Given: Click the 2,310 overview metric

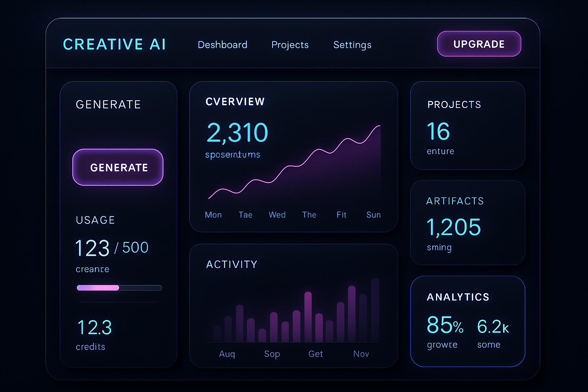Looking at the screenshot, I should 237,132.
